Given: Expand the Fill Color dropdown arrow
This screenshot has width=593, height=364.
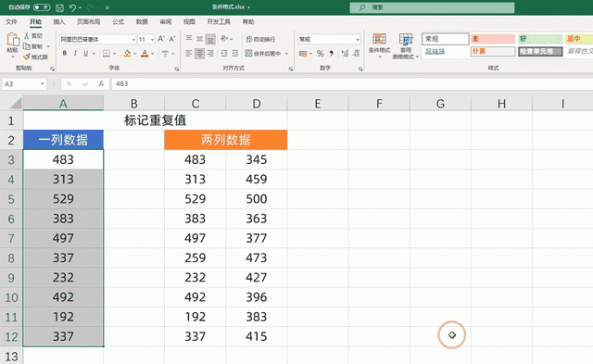Looking at the screenshot, I should coord(135,54).
